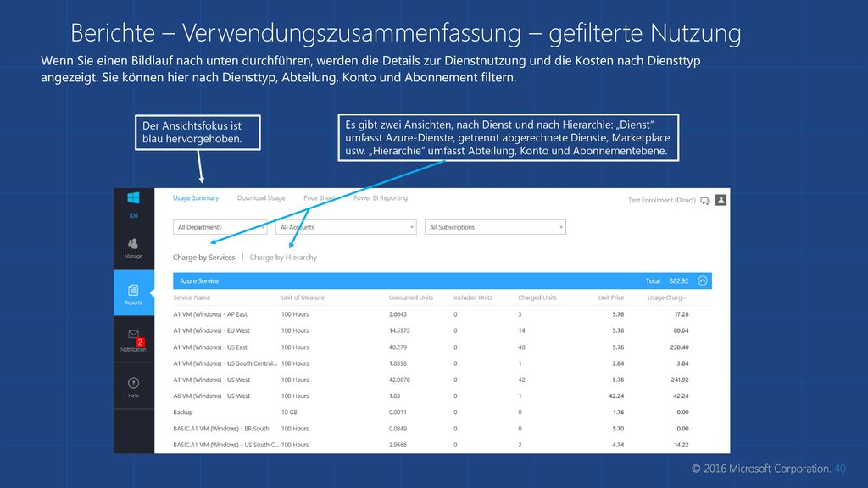
Task: Click the Included Units column header
Action: click(473, 297)
